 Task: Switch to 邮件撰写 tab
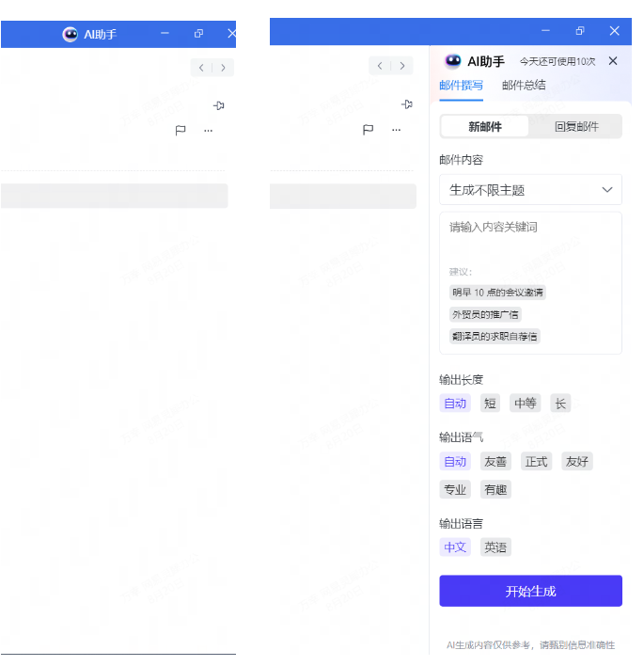click(x=461, y=86)
